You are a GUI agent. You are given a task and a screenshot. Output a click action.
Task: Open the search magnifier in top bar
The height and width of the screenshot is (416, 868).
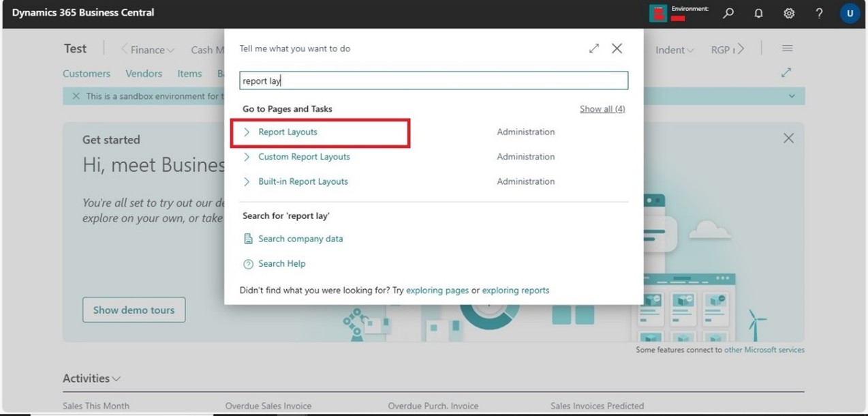(x=728, y=13)
